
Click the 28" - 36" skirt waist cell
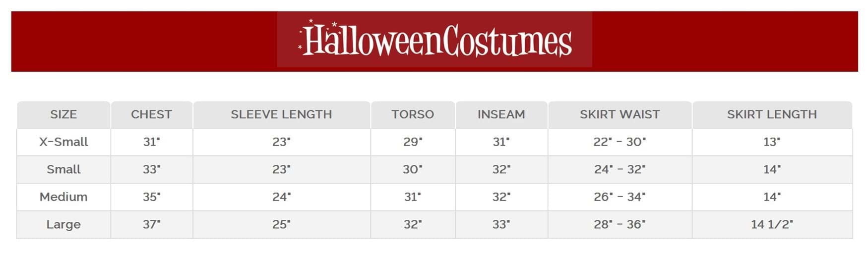620,224
